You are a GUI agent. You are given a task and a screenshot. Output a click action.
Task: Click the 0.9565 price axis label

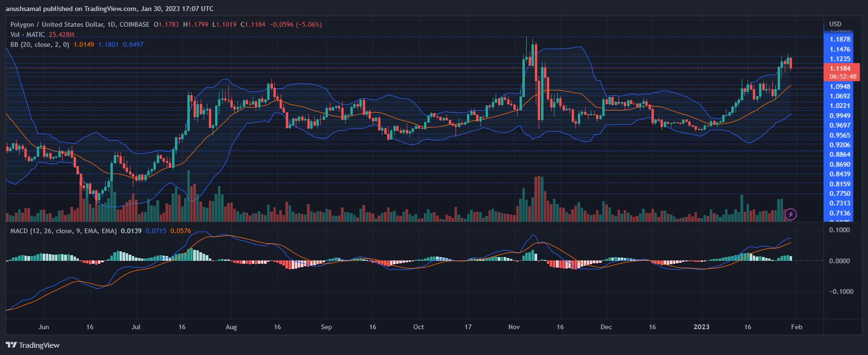[840, 135]
